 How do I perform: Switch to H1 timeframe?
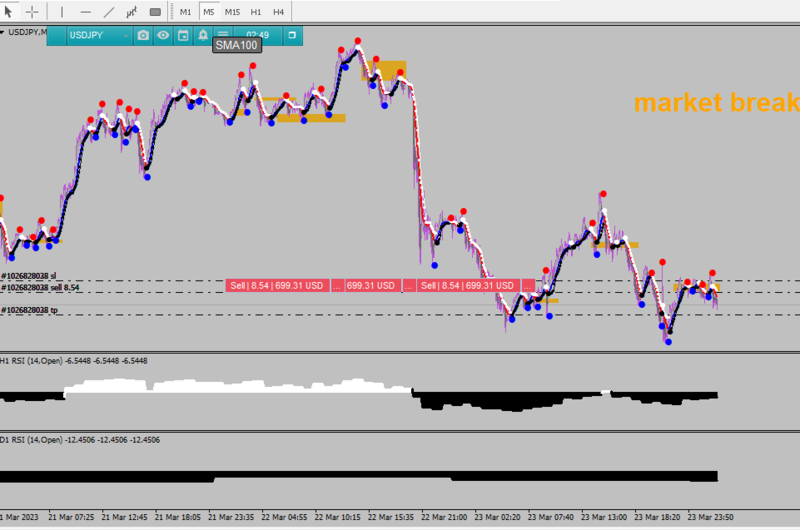[256, 12]
